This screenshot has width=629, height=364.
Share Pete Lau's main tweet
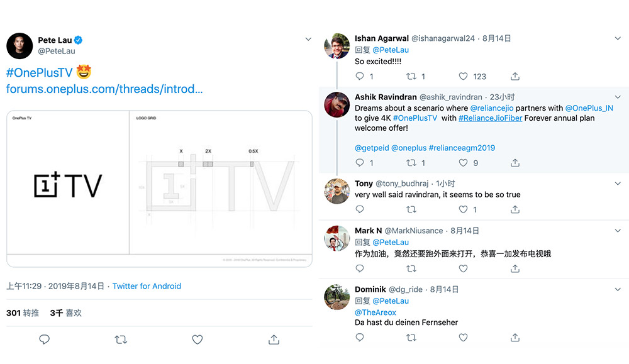pyautogui.click(x=274, y=339)
